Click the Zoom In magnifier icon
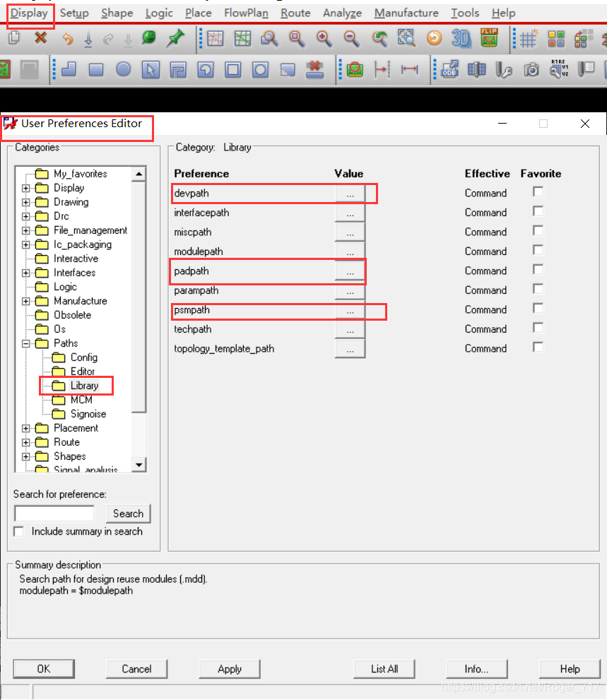This screenshot has width=607, height=700. [324, 39]
